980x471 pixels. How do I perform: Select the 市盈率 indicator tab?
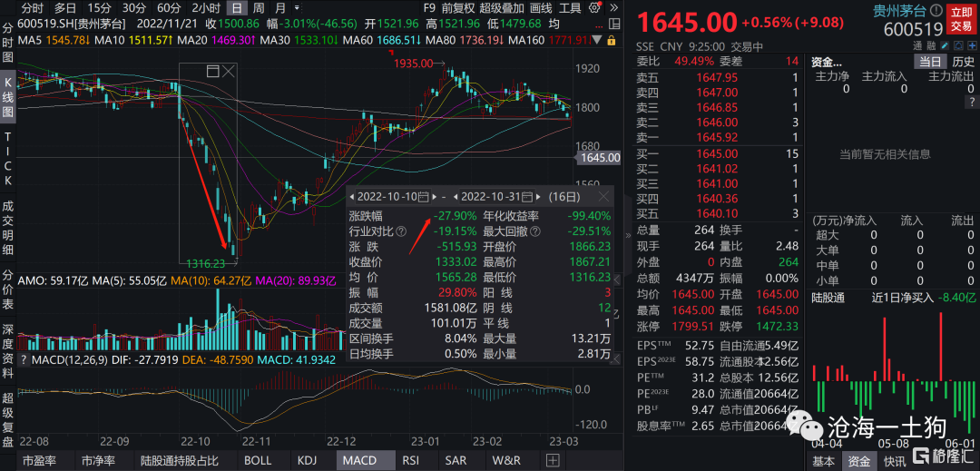(x=40, y=461)
